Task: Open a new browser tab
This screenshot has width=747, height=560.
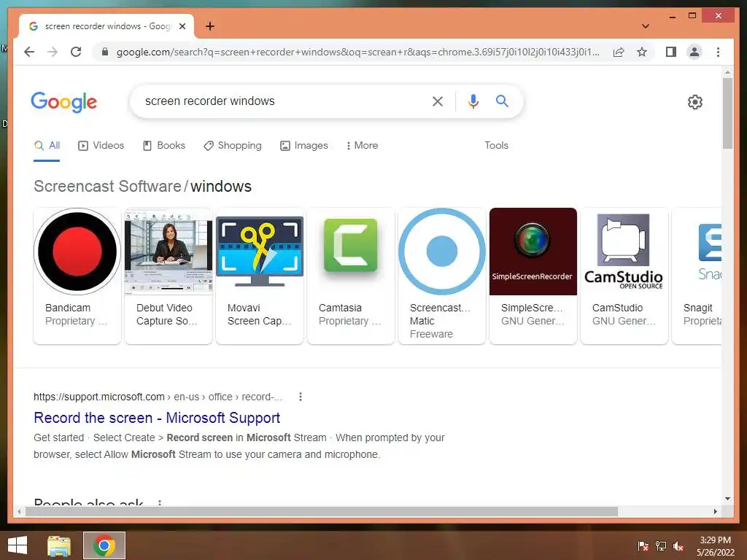Action: pyautogui.click(x=209, y=26)
